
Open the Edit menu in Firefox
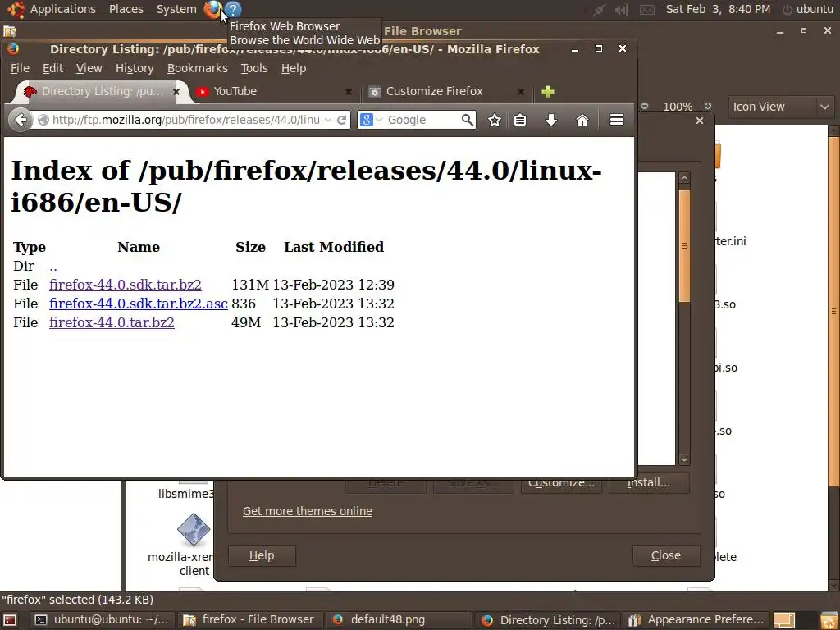(52, 69)
